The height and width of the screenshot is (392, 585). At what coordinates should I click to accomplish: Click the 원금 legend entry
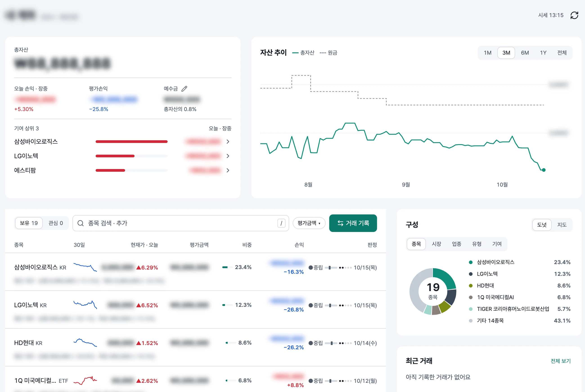pyautogui.click(x=328, y=53)
